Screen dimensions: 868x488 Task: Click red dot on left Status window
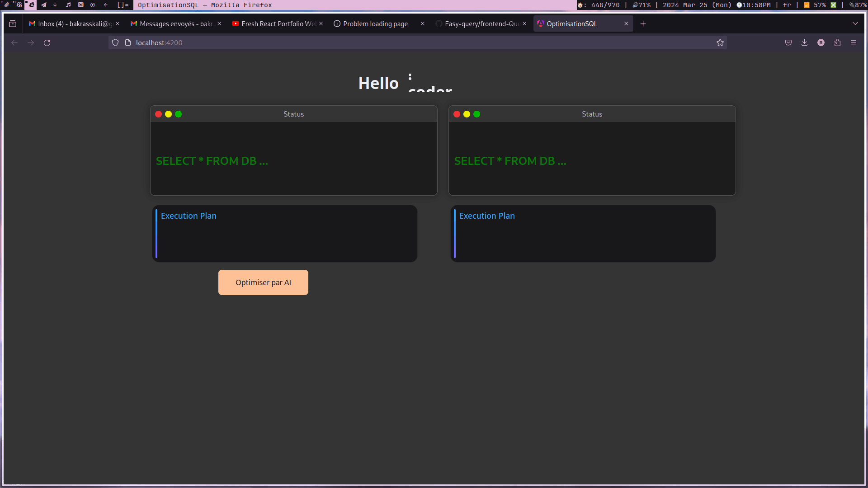coord(159,114)
